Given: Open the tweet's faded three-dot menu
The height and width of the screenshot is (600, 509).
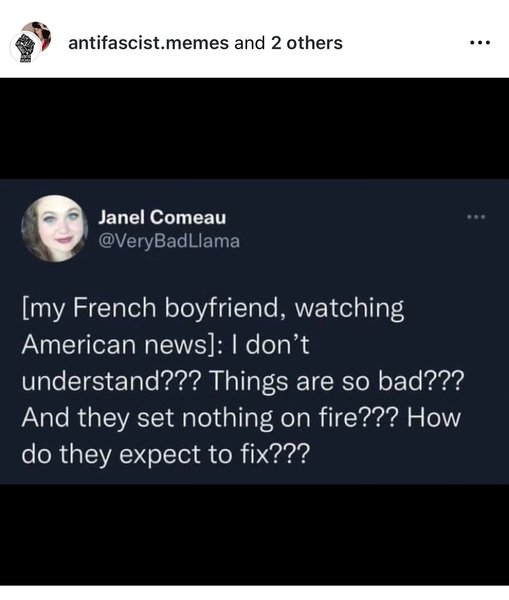Looking at the screenshot, I should tap(476, 217).
